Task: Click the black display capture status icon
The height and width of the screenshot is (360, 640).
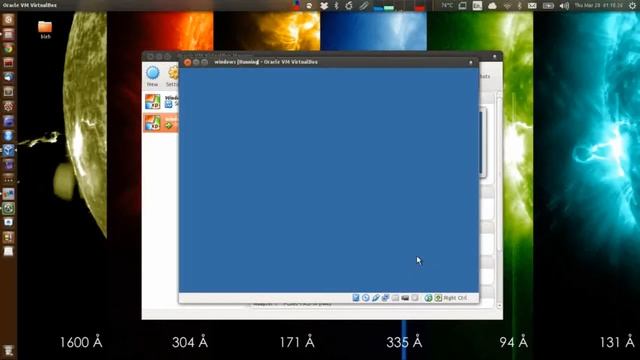Action: (x=405, y=298)
